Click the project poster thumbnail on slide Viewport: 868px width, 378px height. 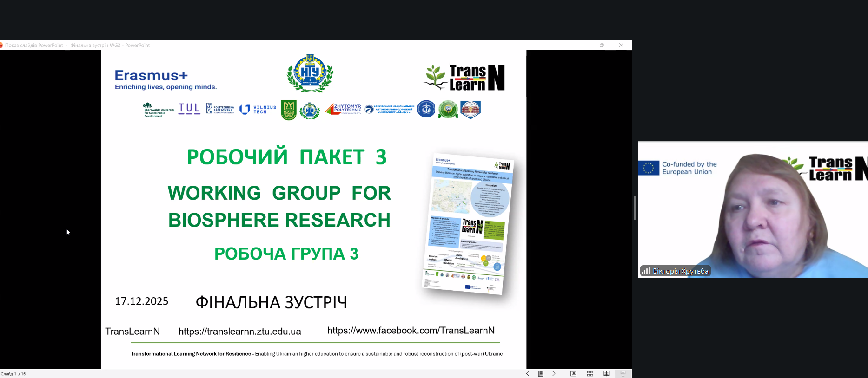(x=468, y=223)
